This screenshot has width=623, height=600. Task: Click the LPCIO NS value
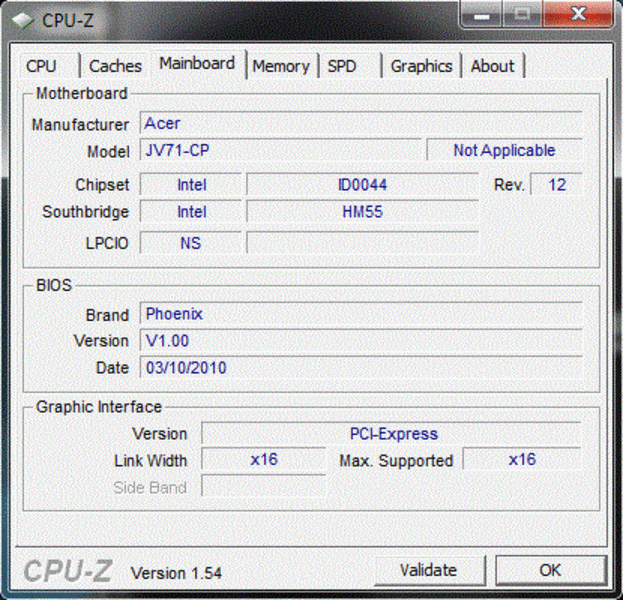(191, 243)
